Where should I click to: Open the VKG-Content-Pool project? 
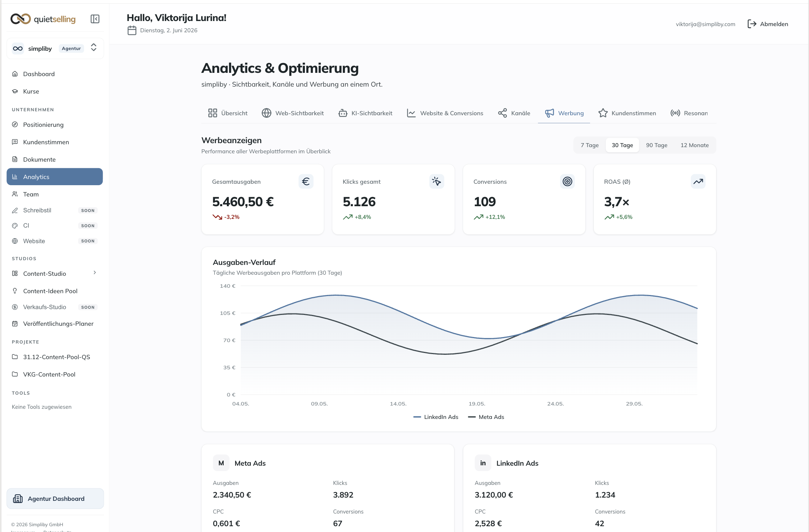(x=55, y=374)
